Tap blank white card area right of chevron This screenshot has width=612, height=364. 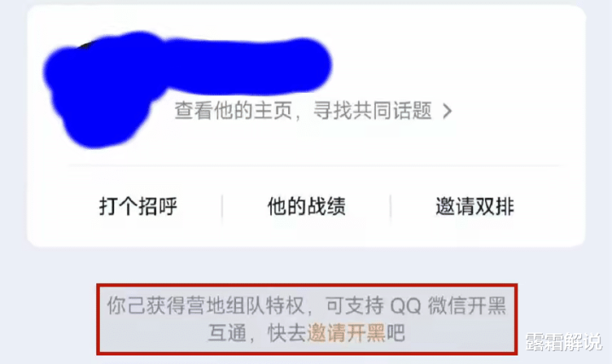[515, 111]
